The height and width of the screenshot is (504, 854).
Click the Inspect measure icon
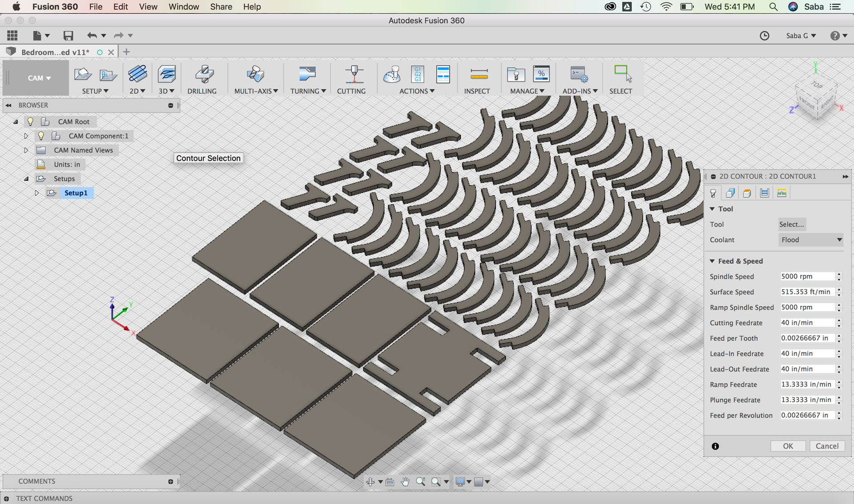pyautogui.click(x=479, y=74)
